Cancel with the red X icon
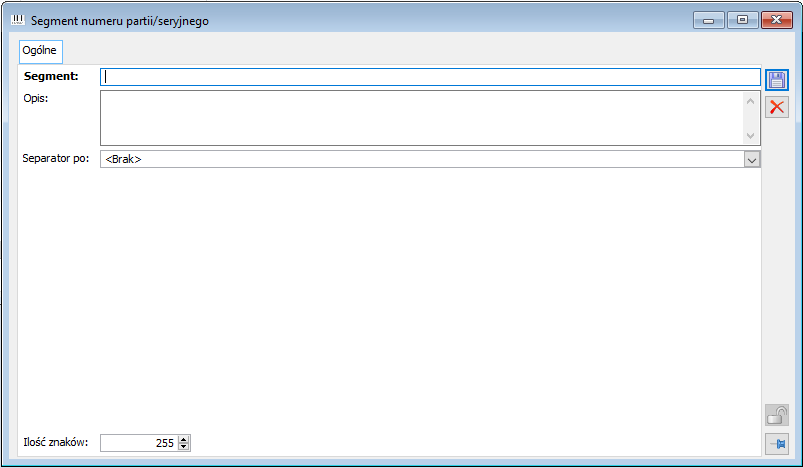Screen dimensions: 803x468 coord(776,107)
